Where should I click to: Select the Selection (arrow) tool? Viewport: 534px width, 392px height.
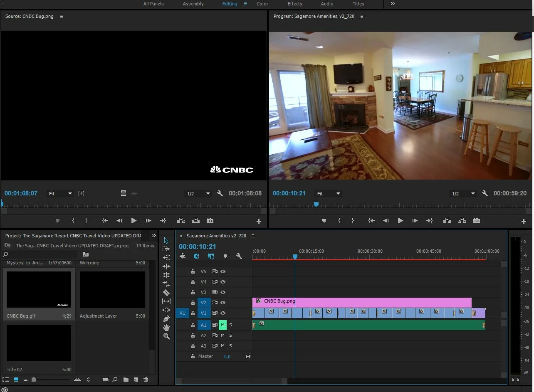click(166, 240)
